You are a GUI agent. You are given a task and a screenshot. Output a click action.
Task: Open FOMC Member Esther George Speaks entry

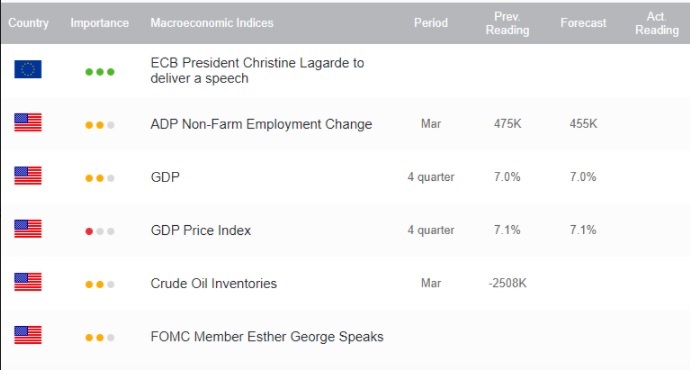coord(267,337)
